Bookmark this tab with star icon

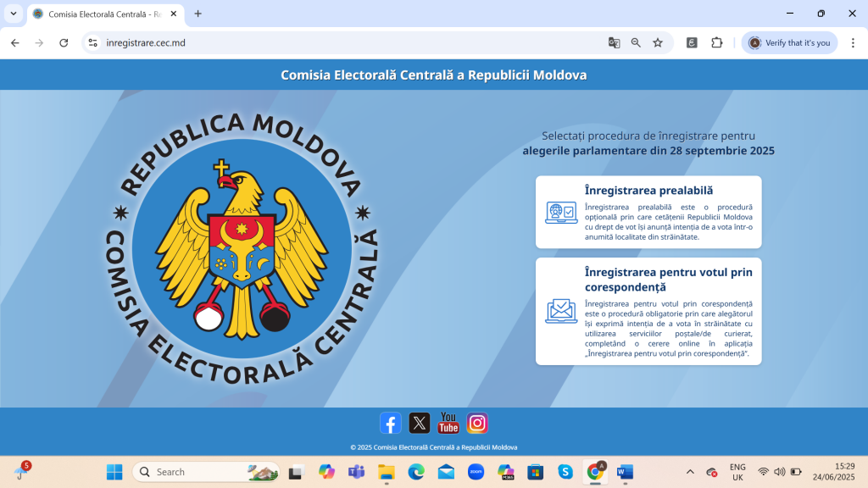pyautogui.click(x=658, y=42)
